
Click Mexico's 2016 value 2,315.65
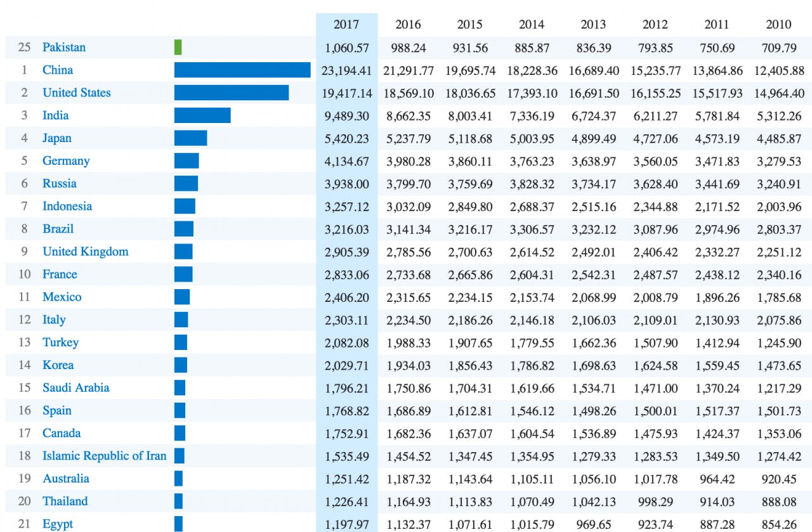pyautogui.click(x=409, y=297)
